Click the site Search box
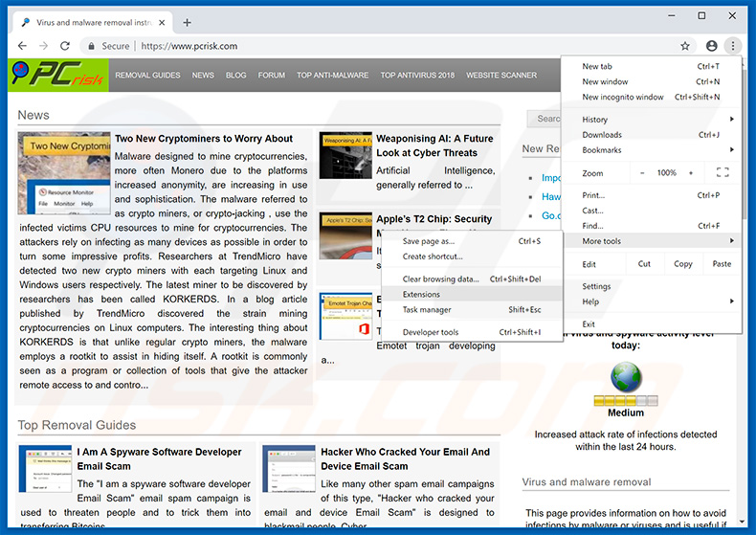 click(544, 119)
